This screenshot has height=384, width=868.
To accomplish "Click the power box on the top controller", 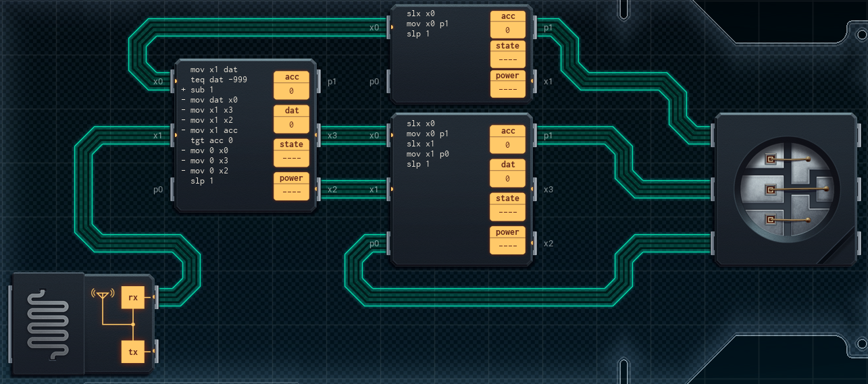I will click(507, 83).
